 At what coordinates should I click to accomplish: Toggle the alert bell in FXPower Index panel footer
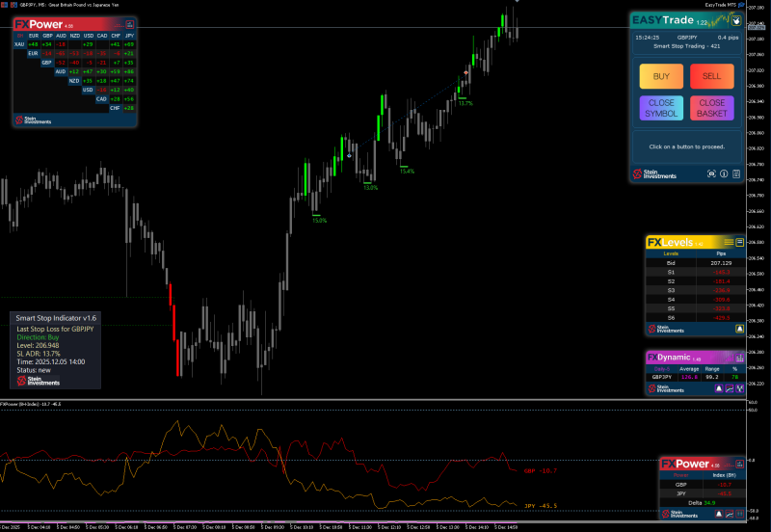click(x=719, y=514)
